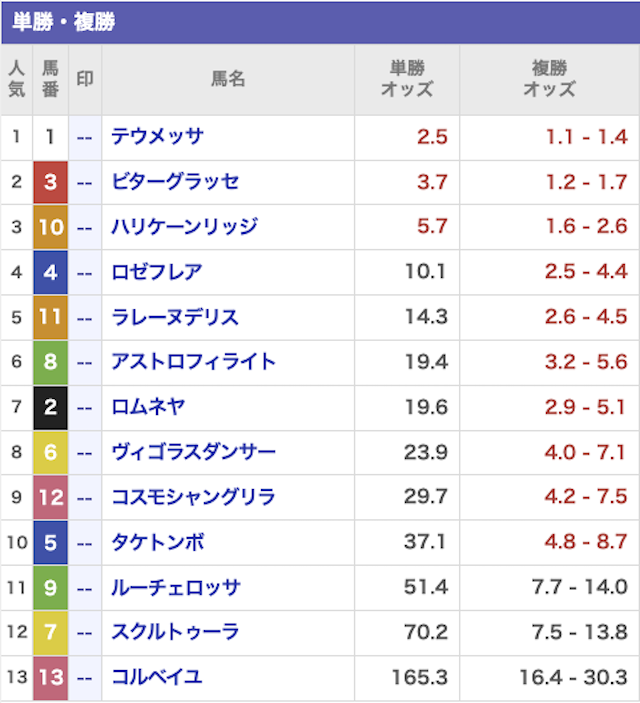The width and height of the screenshot is (640, 703).
Task: Open ヴィゴラスダンサー horse details
Action: coord(193,452)
